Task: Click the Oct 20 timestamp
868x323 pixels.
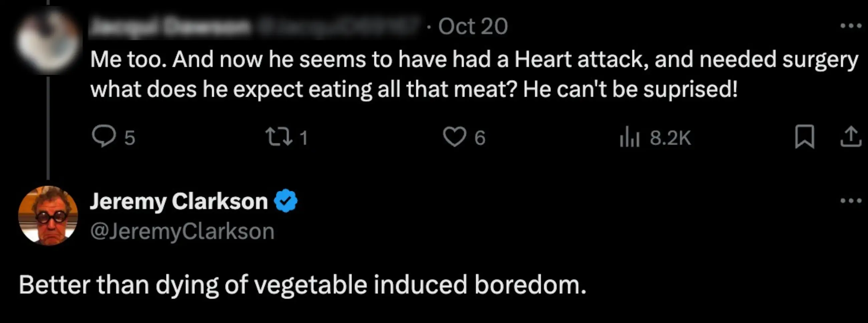Action: pos(473,26)
